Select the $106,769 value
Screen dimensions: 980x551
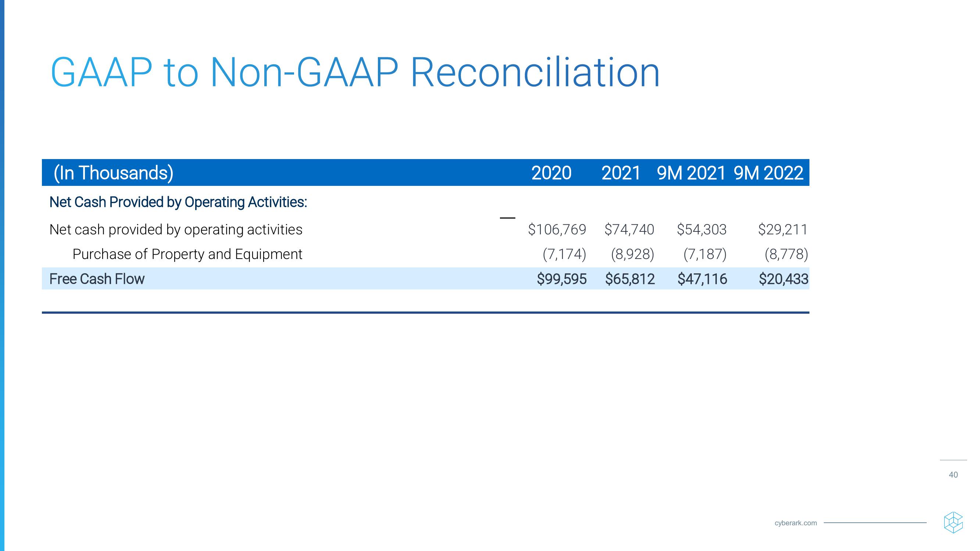(557, 229)
